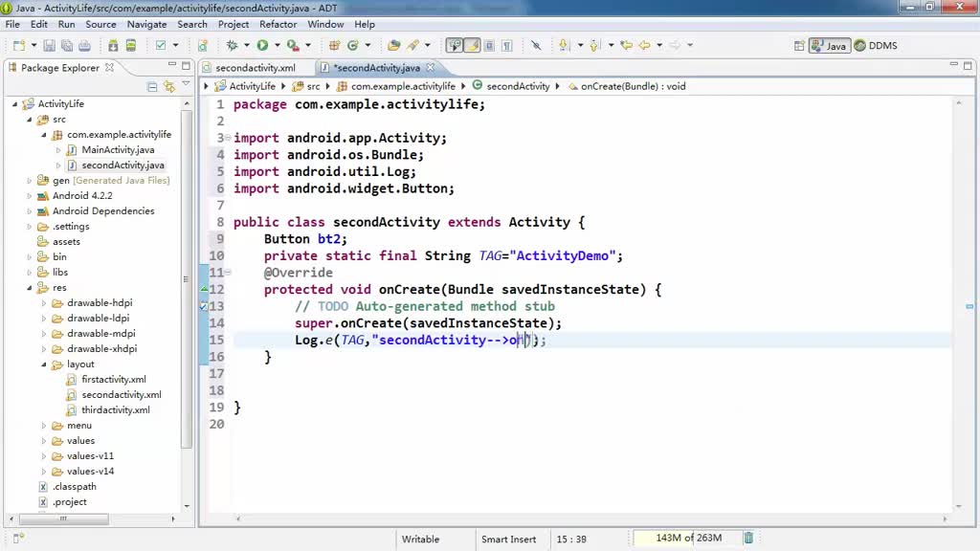Select the .classpath file

pos(74,487)
